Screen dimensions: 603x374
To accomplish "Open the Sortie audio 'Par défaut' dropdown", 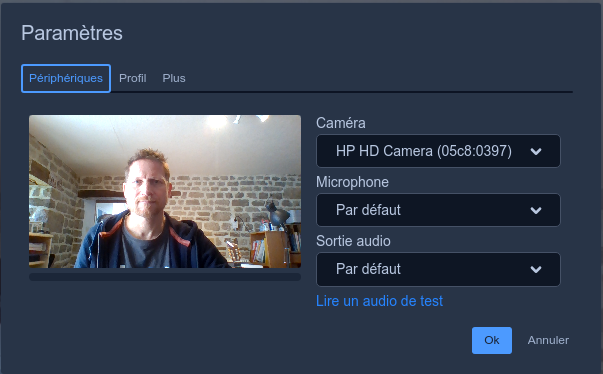I will coord(438,269).
